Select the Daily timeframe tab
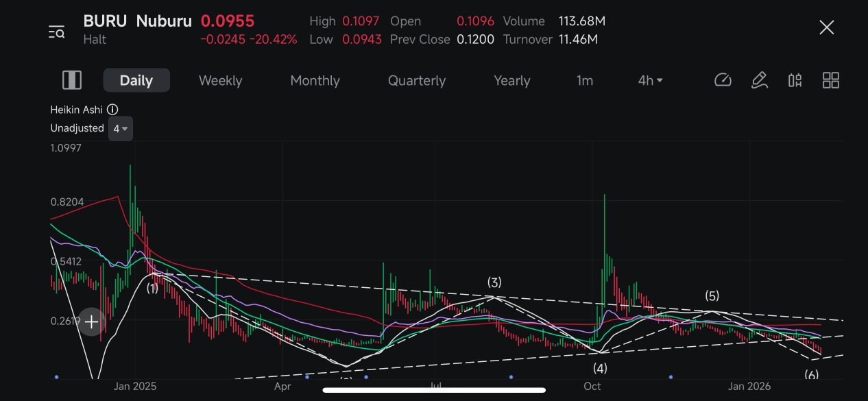The height and width of the screenshot is (401, 868). [x=136, y=80]
